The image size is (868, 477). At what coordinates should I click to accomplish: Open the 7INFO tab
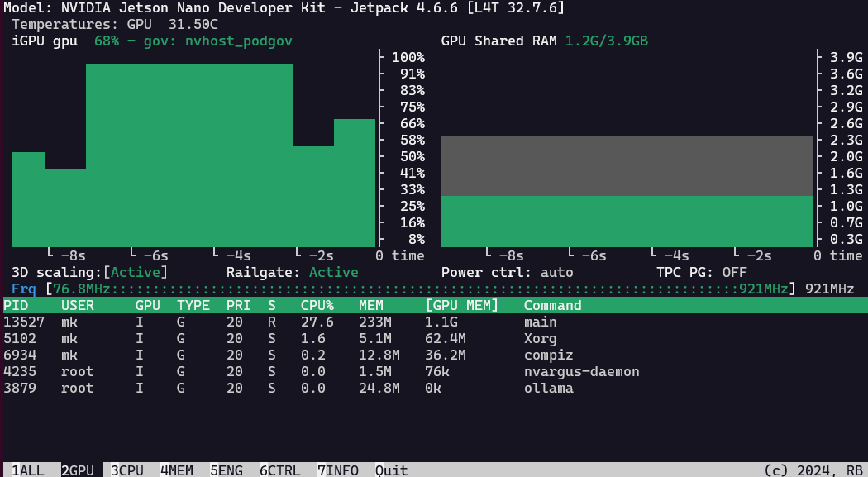click(337, 470)
